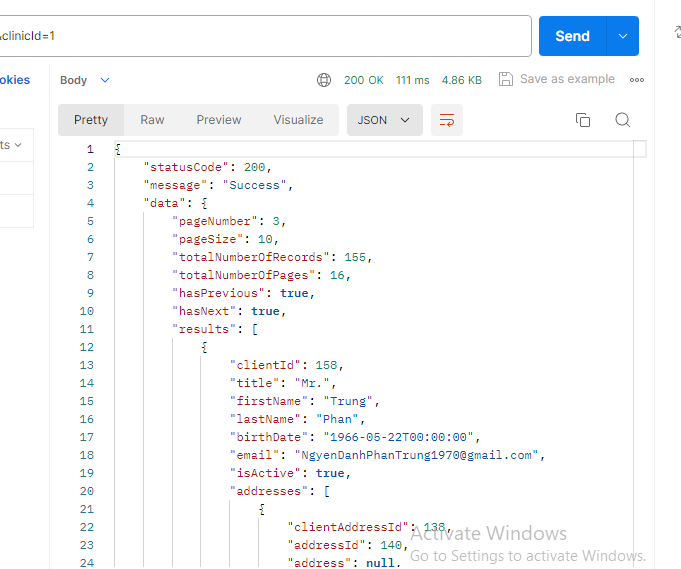The image size is (681, 569).
Task: Click the 200 OK status text
Action: click(364, 80)
